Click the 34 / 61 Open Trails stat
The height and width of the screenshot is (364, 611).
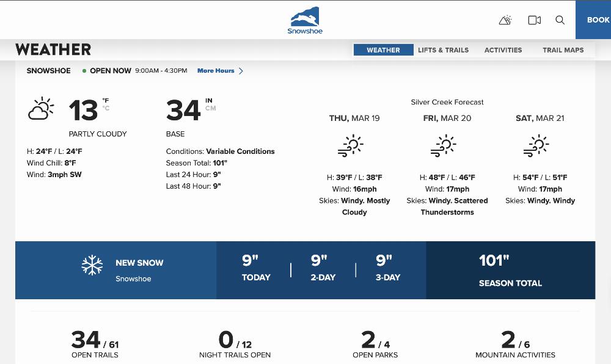(95, 344)
